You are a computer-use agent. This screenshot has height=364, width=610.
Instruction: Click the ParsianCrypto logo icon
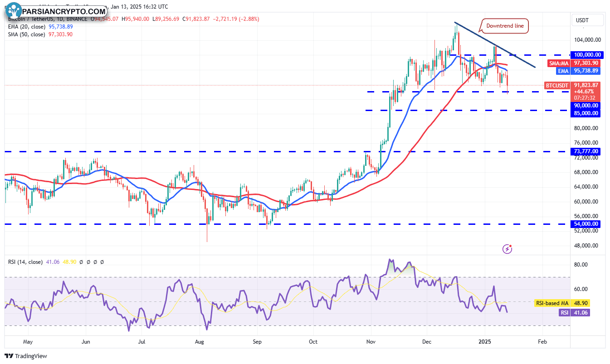click(14, 10)
